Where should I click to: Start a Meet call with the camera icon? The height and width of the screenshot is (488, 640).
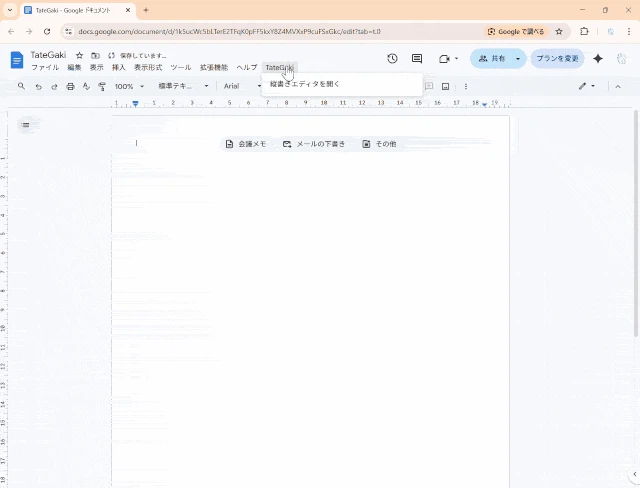444,59
